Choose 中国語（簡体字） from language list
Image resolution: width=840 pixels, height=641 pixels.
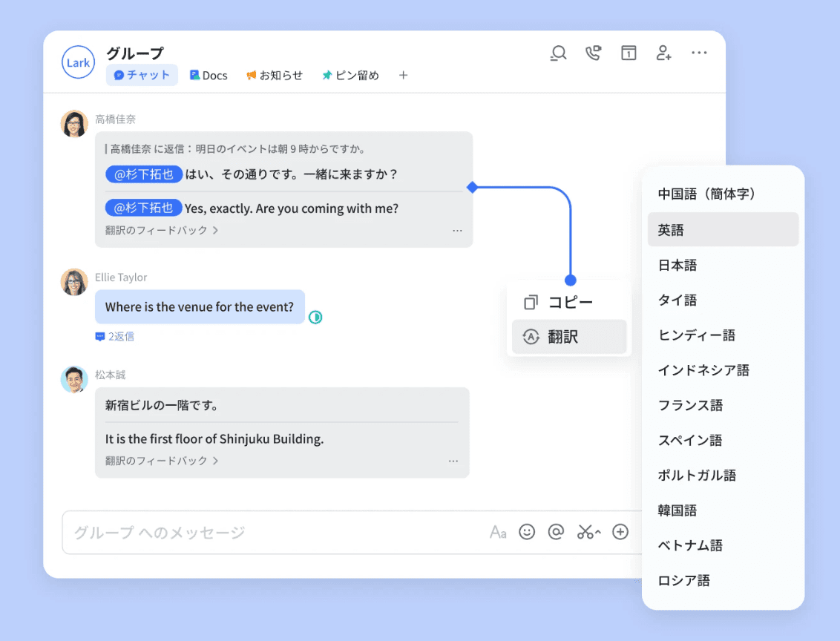tap(723, 194)
